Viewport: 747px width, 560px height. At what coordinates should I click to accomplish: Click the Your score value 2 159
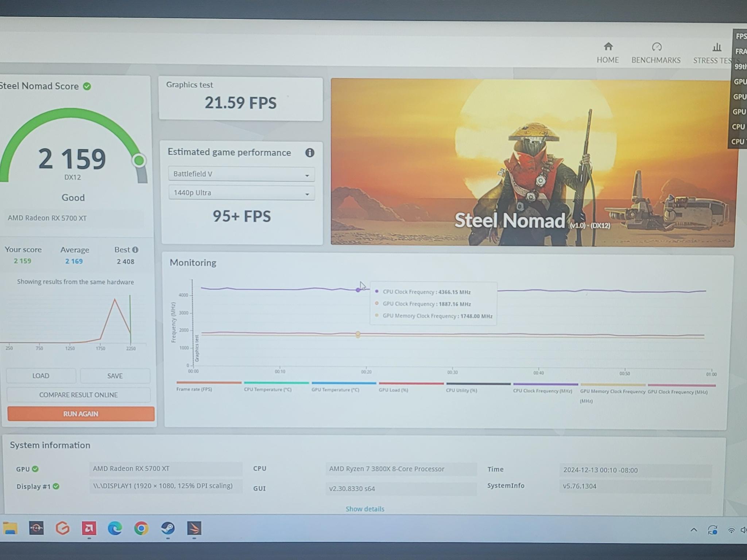pos(23,261)
